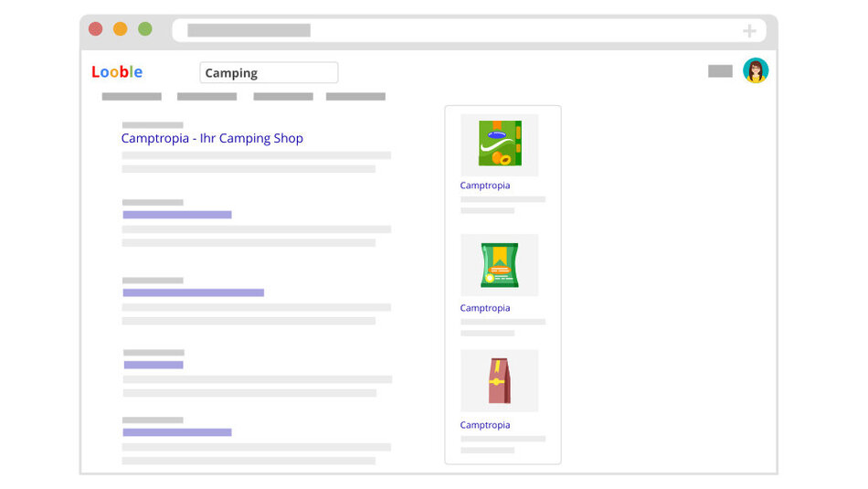Open Camptropia link under red coffee bag
The width and height of the screenshot is (868, 489).
click(x=485, y=425)
